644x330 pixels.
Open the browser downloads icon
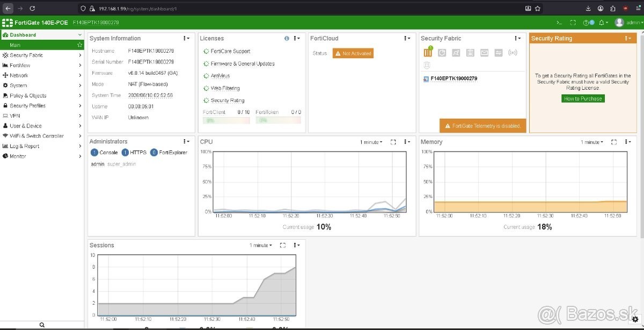[588, 9]
